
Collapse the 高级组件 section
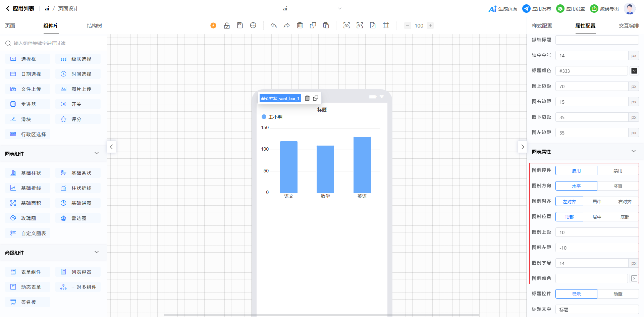(97, 252)
